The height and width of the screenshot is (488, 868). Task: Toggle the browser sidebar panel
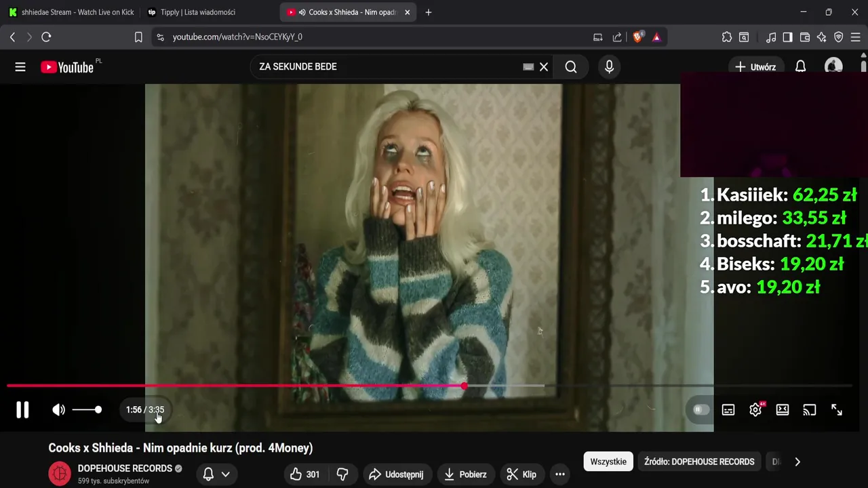click(x=787, y=37)
